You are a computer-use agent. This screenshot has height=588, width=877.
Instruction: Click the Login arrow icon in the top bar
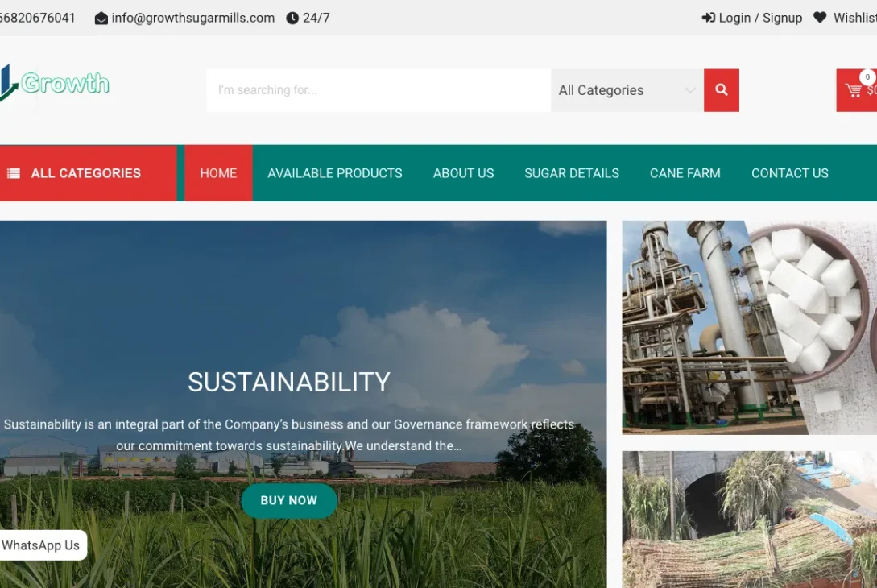(709, 17)
